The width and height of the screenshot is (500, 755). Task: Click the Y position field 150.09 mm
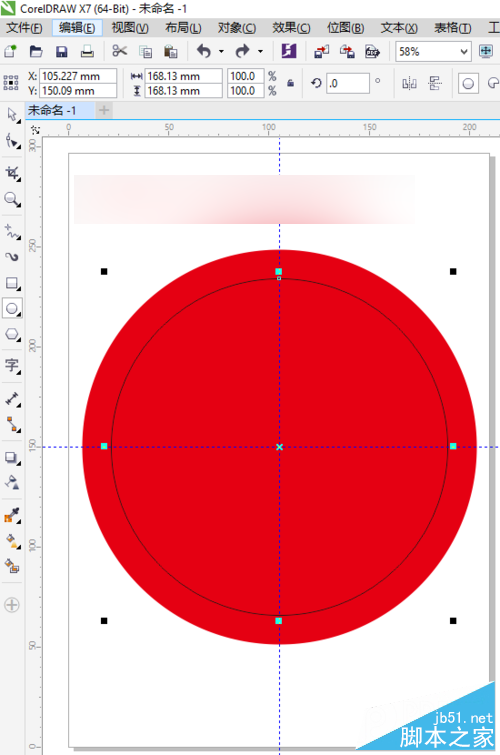pyautogui.click(x=78, y=91)
